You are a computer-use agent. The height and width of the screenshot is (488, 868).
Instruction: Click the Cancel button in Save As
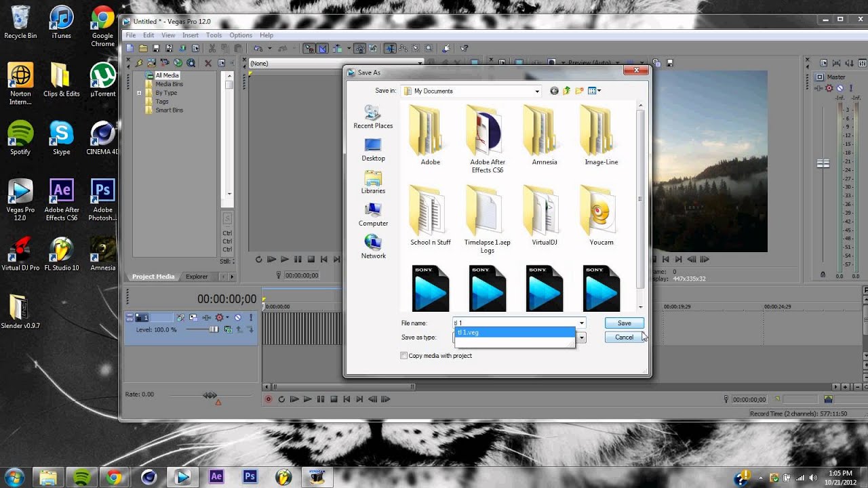pos(625,338)
